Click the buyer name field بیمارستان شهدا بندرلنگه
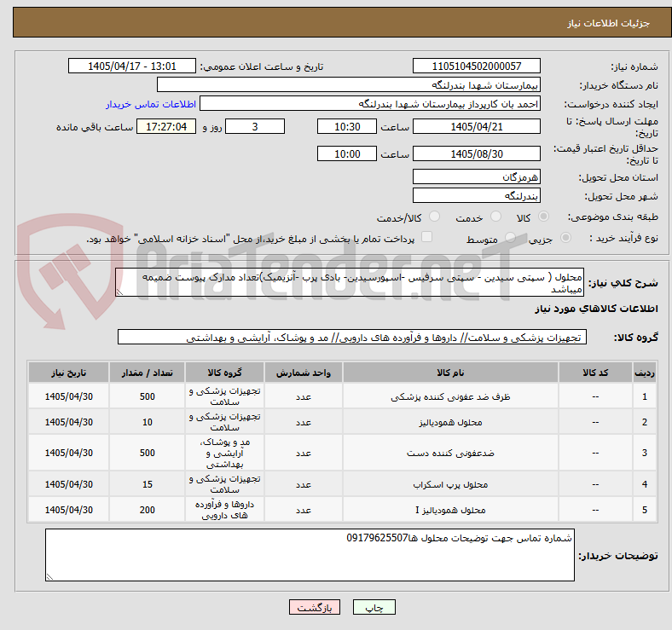 349,85
